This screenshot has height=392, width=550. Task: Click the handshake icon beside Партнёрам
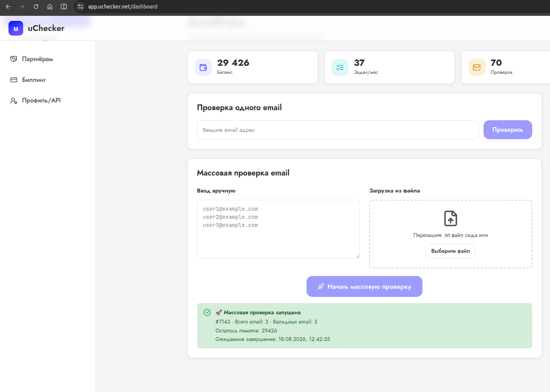tap(14, 59)
